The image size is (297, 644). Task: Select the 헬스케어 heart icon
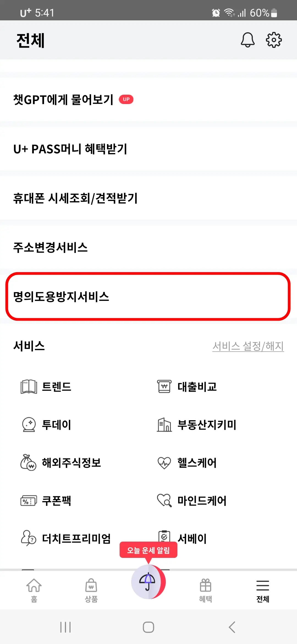click(x=164, y=463)
